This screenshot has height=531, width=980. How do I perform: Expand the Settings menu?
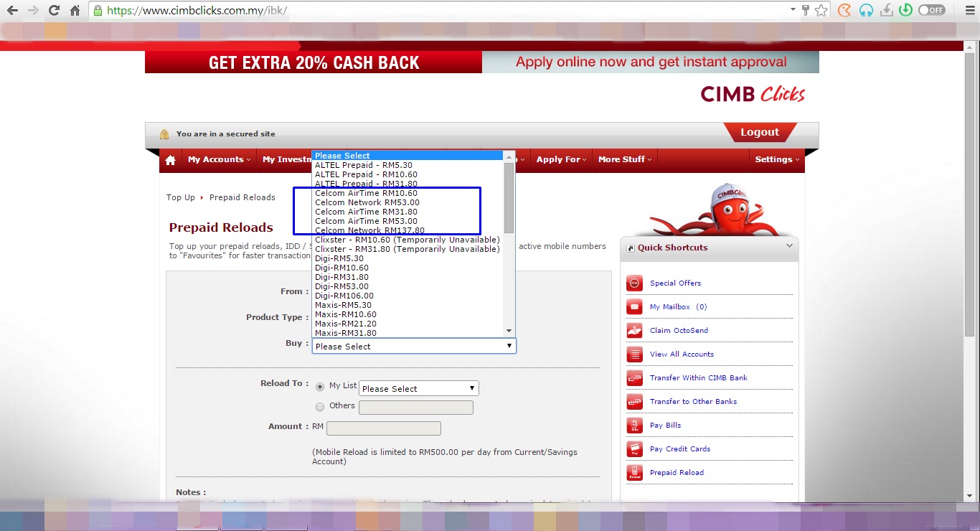point(777,159)
